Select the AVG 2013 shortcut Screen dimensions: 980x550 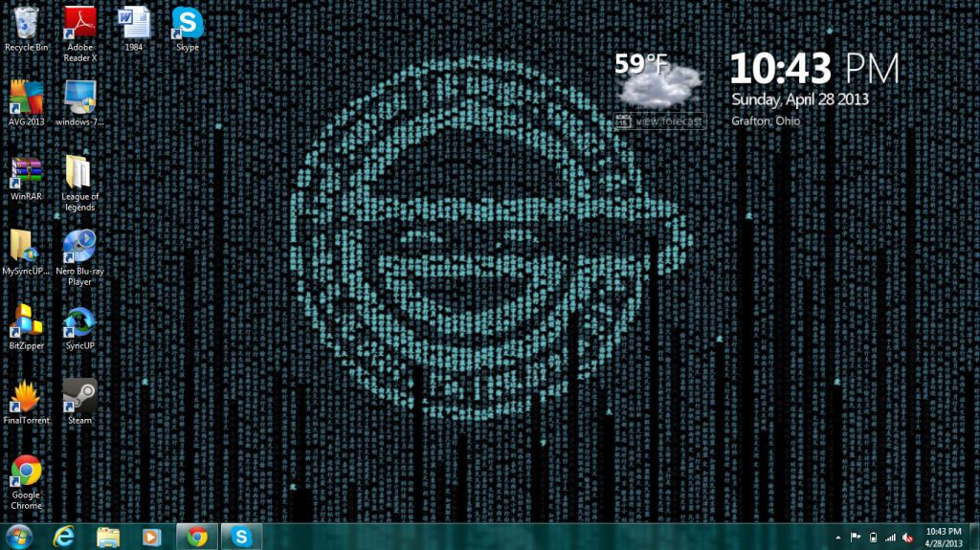coord(26,103)
